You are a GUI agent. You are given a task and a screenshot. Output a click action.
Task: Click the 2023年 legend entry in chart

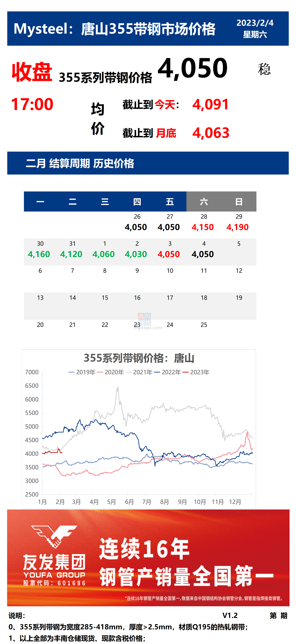(196, 372)
